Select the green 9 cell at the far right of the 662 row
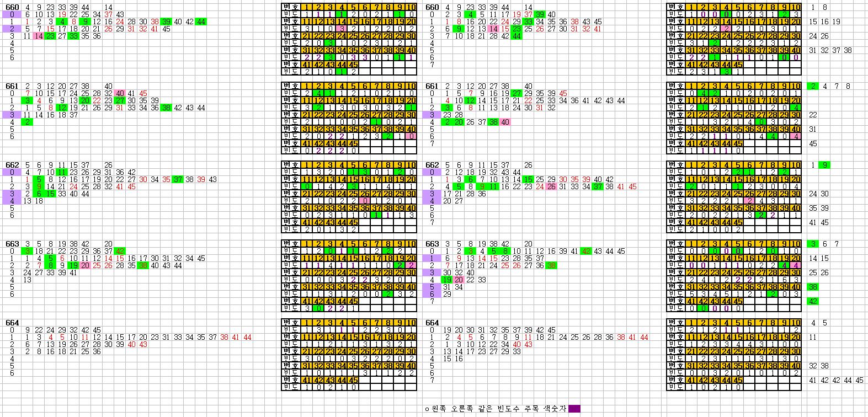This screenshot has width=868, height=417. click(824, 165)
